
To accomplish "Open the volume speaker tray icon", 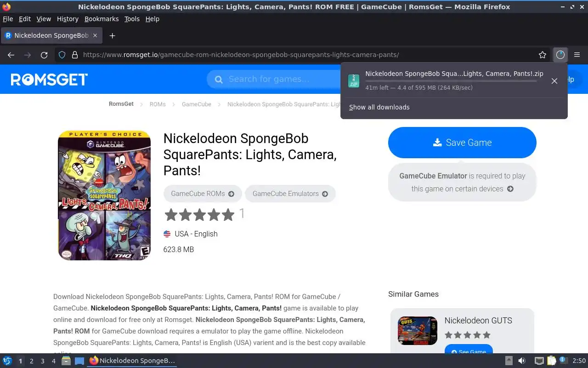I will click(522, 361).
